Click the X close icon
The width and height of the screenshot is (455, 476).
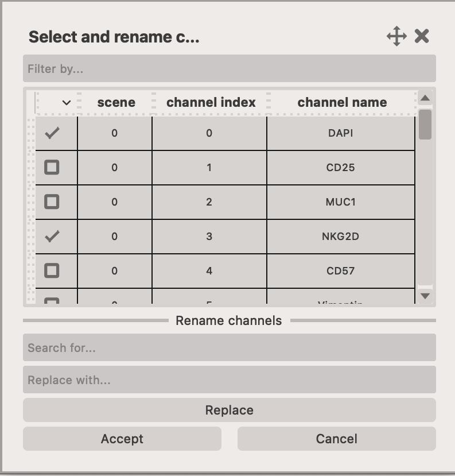422,36
